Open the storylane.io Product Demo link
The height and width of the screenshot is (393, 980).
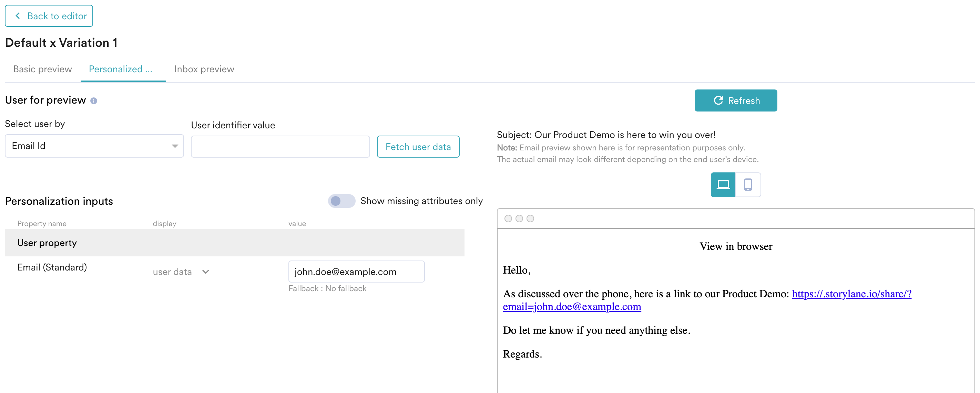coord(851,294)
